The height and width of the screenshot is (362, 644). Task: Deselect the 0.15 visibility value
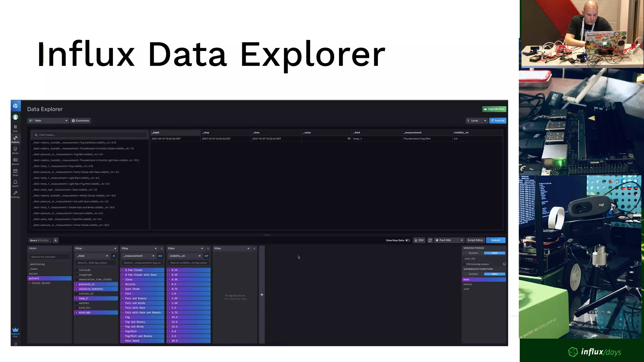189,270
